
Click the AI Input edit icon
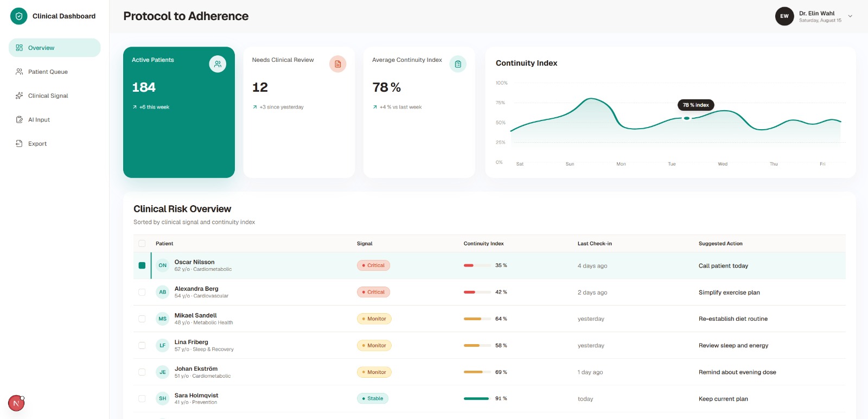[x=20, y=119]
